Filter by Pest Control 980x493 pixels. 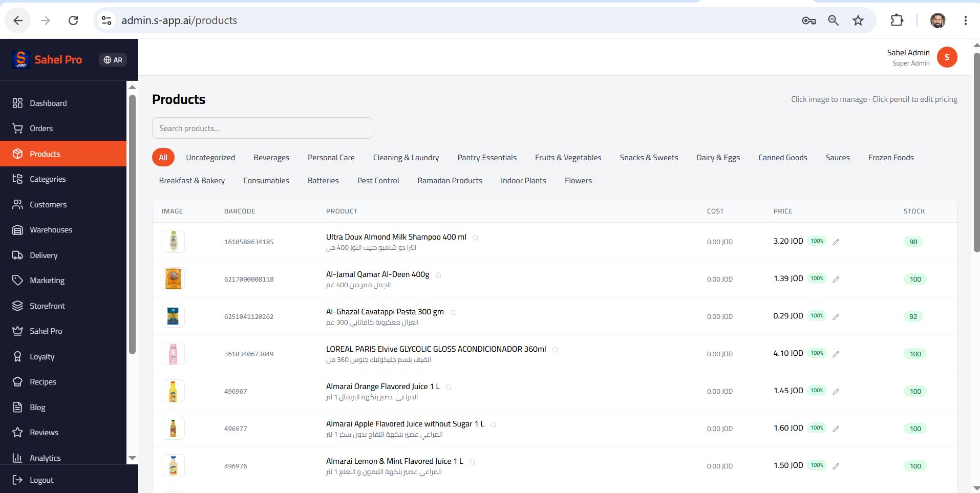(378, 181)
